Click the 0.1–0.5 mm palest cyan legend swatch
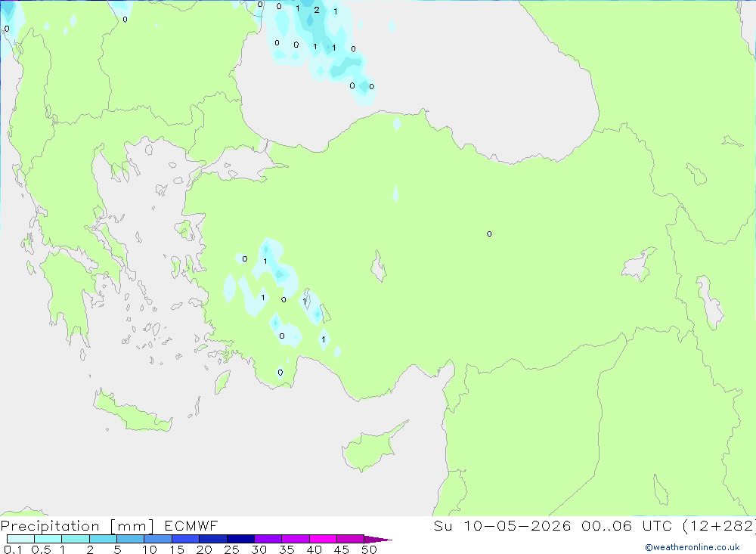 (20, 539)
